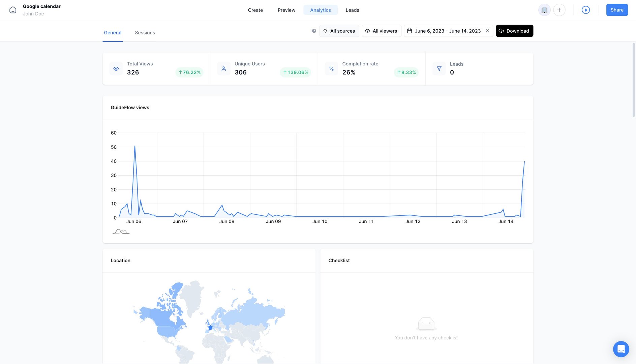Click France on the location map

coord(210,328)
